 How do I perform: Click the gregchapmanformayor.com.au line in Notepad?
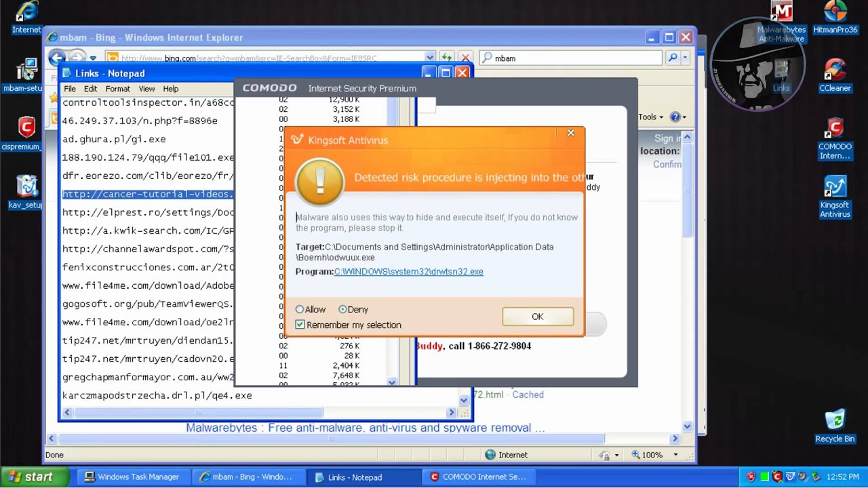[148, 377]
